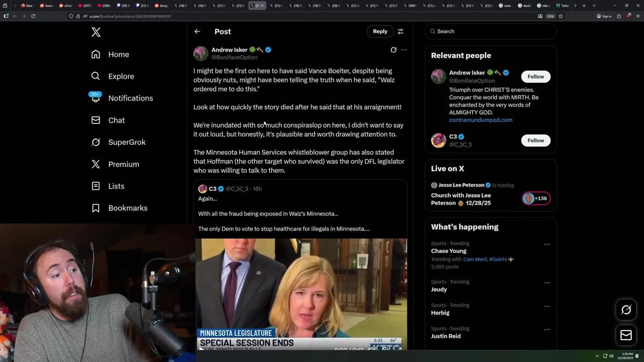The width and height of the screenshot is (644, 362).
Task: Click the Reply button
Action: (x=380, y=31)
